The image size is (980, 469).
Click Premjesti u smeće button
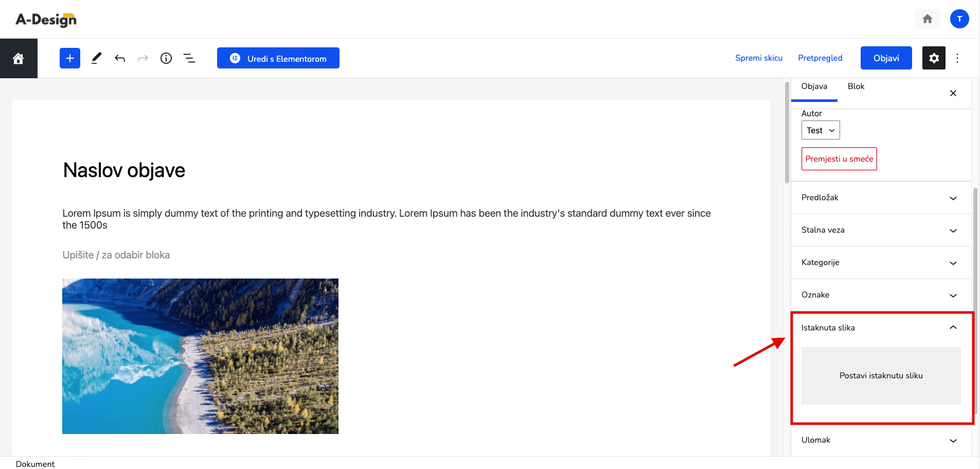839,159
